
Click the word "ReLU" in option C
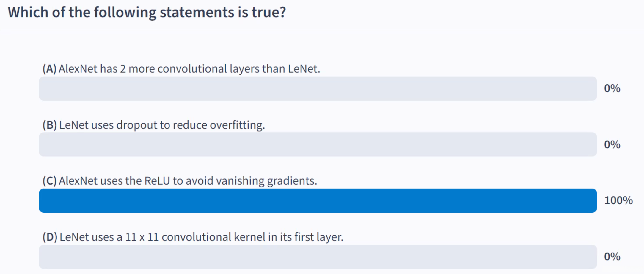[x=157, y=181]
